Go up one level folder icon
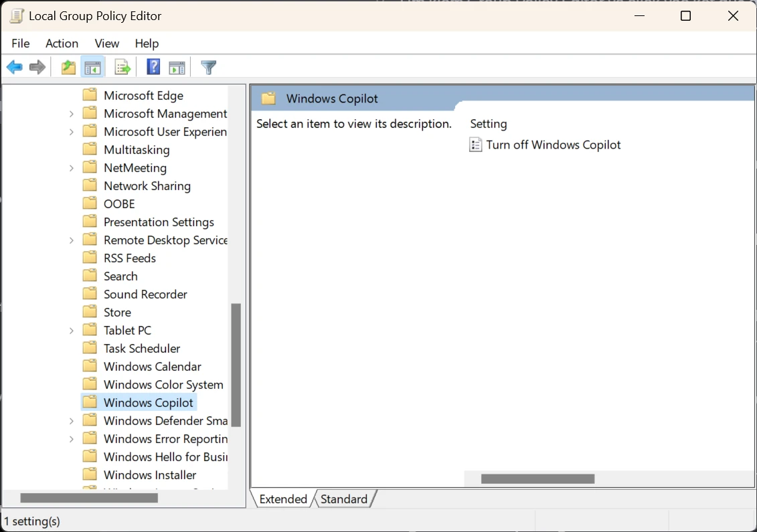757x532 pixels. [68, 67]
